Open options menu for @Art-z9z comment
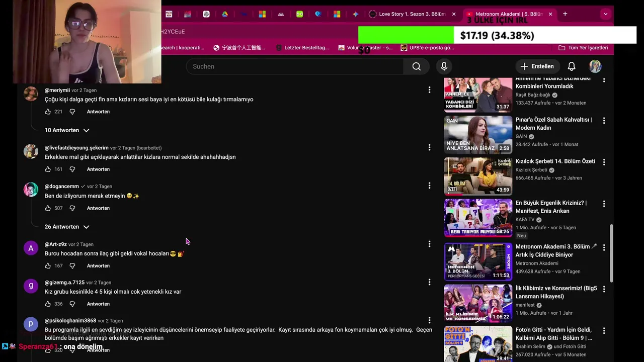The image size is (644, 362). coord(429,244)
